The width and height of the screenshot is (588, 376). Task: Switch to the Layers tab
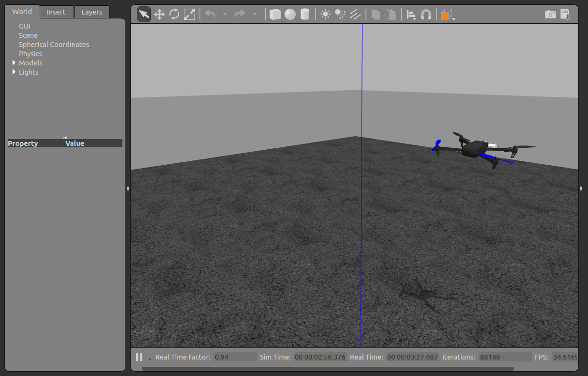[x=91, y=12]
